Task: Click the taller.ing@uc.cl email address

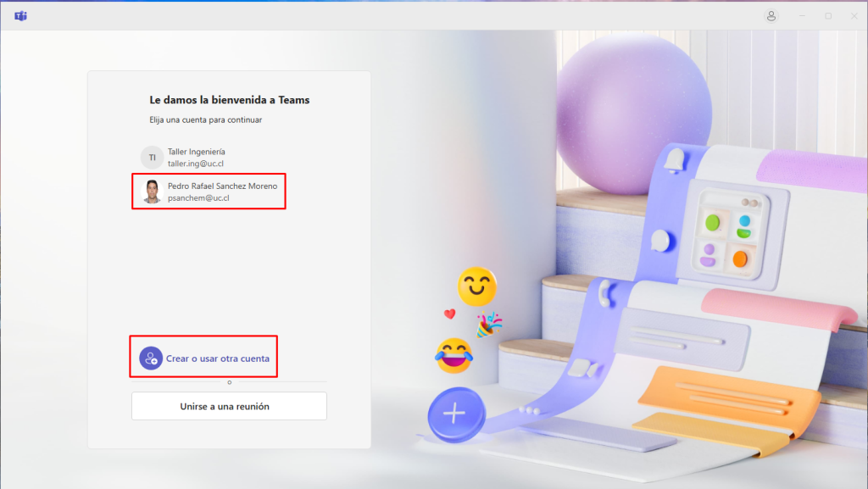Action: pos(196,164)
